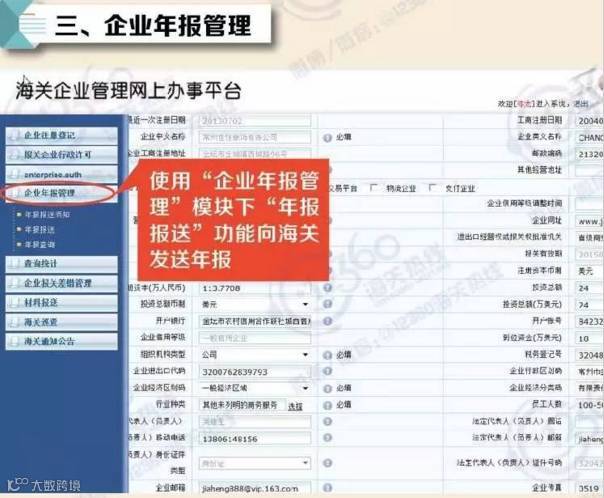Click info icon next to 组织机构类型 dropdown
The image size is (604, 498).
point(327,355)
